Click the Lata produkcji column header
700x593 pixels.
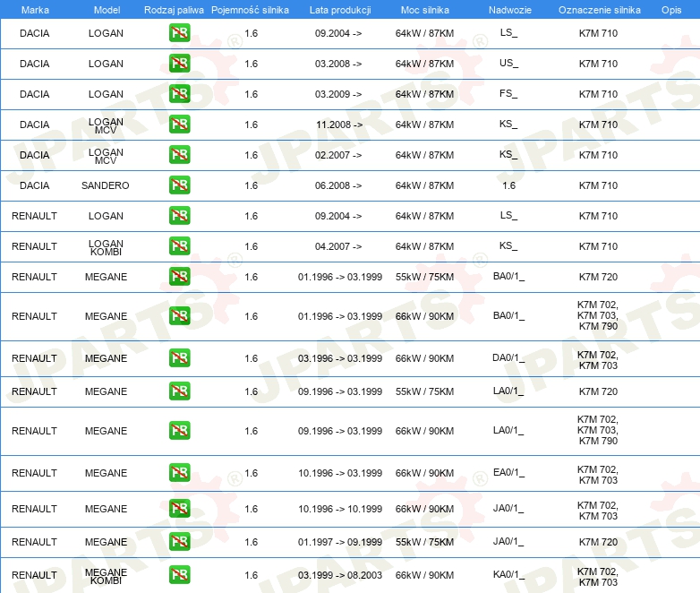[x=340, y=10]
